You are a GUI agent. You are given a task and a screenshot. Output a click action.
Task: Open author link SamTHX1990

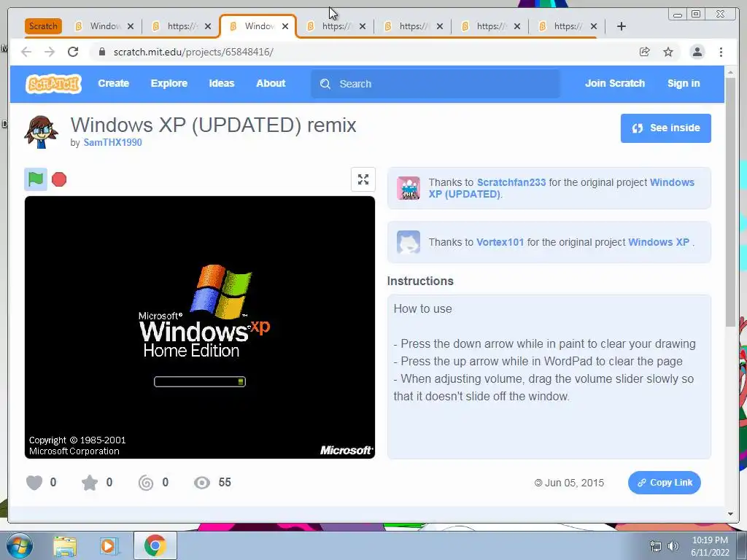coord(112,142)
